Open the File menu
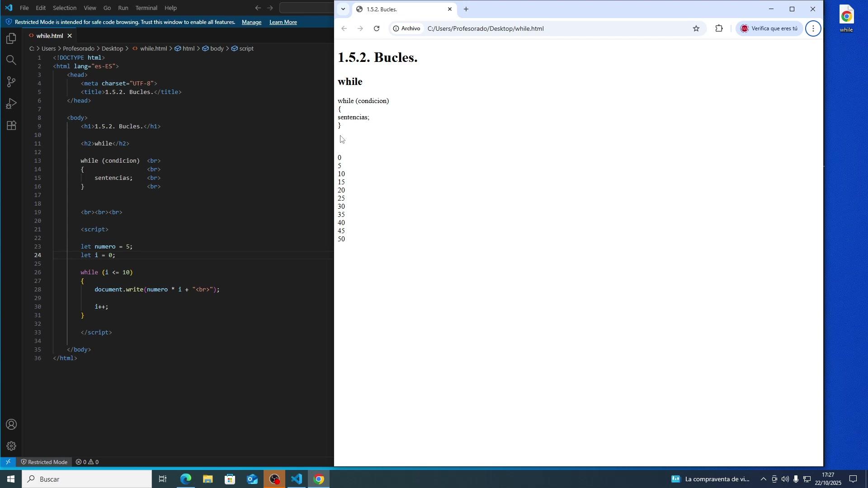The height and width of the screenshot is (488, 868). click(x=24, y=8)
